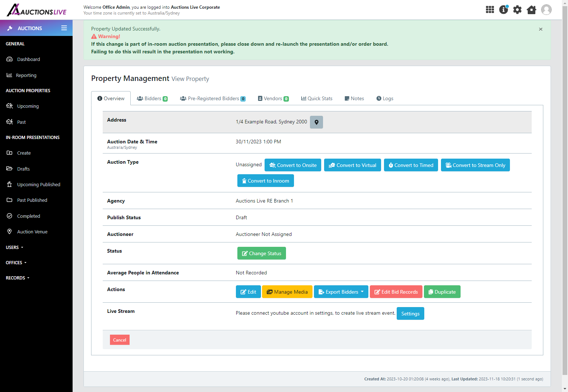Switch to Pre-Registered Bidders tab
The width and height of the screenshot is (568, 392).
tap(213, 98)
